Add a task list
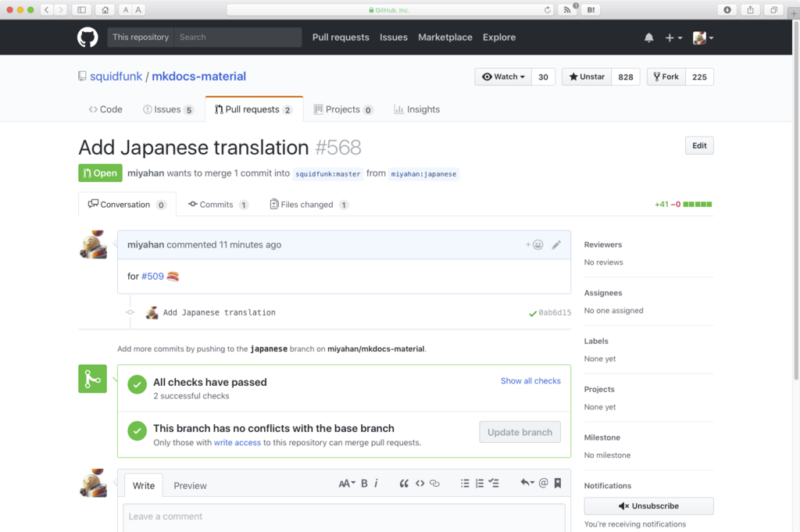Image resolution: width=800 pixels, height=532 pixels. [494, 483]
